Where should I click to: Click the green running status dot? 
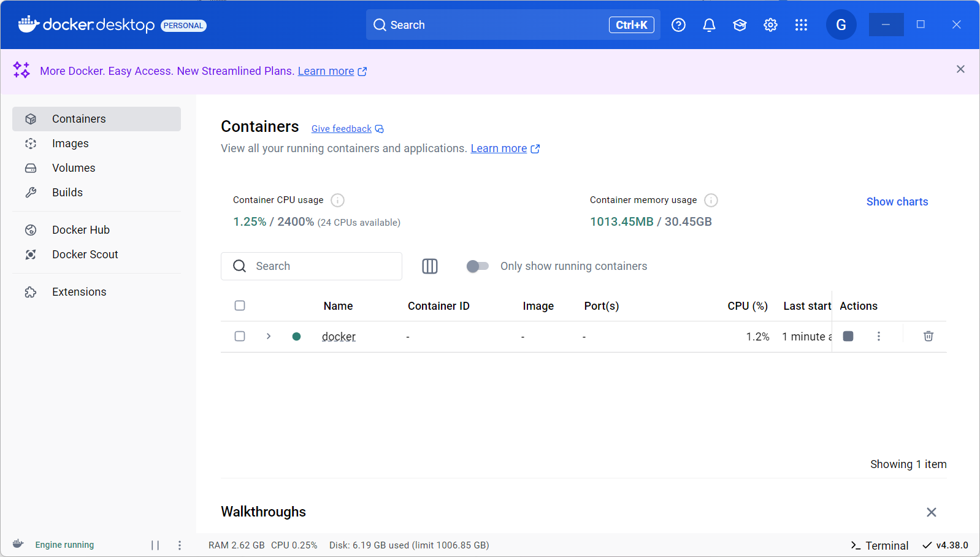(296, 336)
